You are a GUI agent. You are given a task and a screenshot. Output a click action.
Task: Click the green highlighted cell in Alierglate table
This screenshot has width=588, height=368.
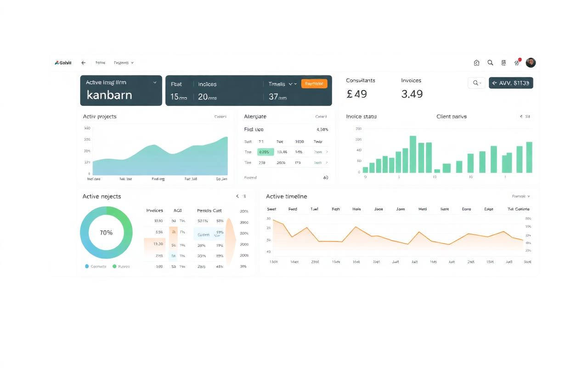point(266,152)
